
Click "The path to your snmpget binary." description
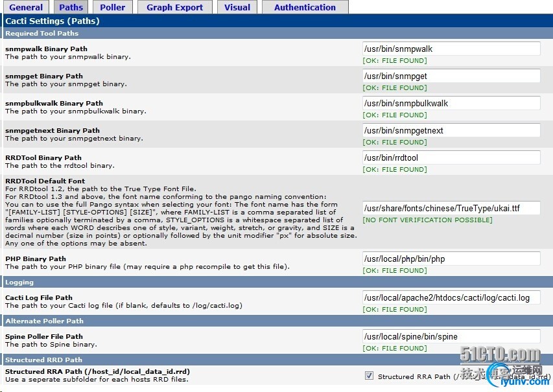tap(66, 84)
